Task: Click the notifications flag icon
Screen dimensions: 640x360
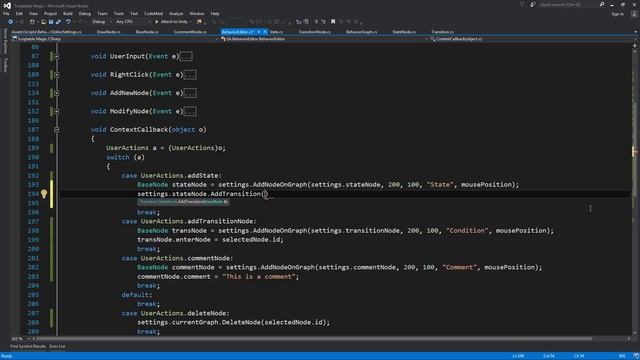Action: (x=522, y=4)
